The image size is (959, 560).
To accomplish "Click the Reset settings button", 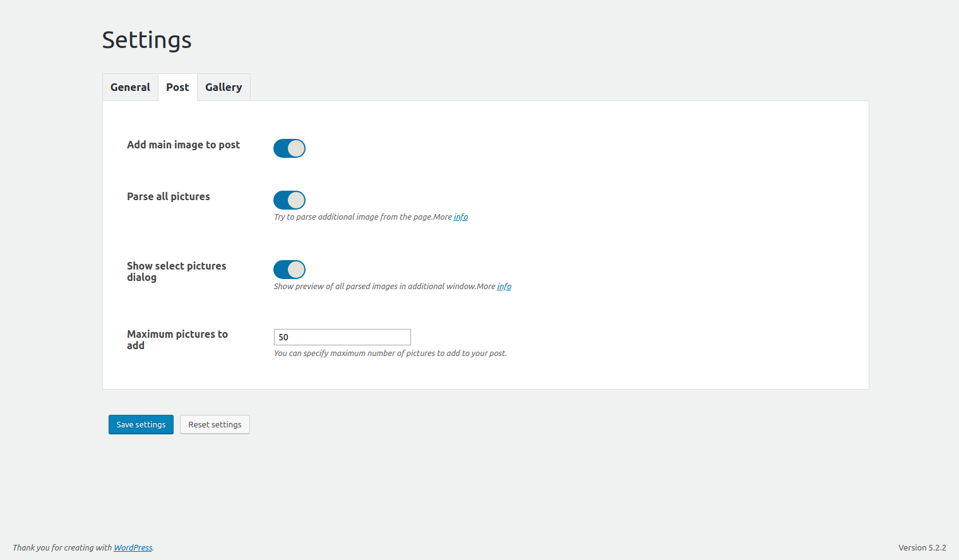I will point(215,425).
